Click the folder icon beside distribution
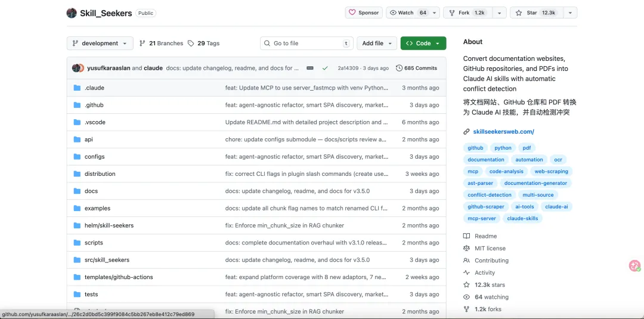Image resolution: width=644 pixels, height=319 pixels. (x=77, y=174)
